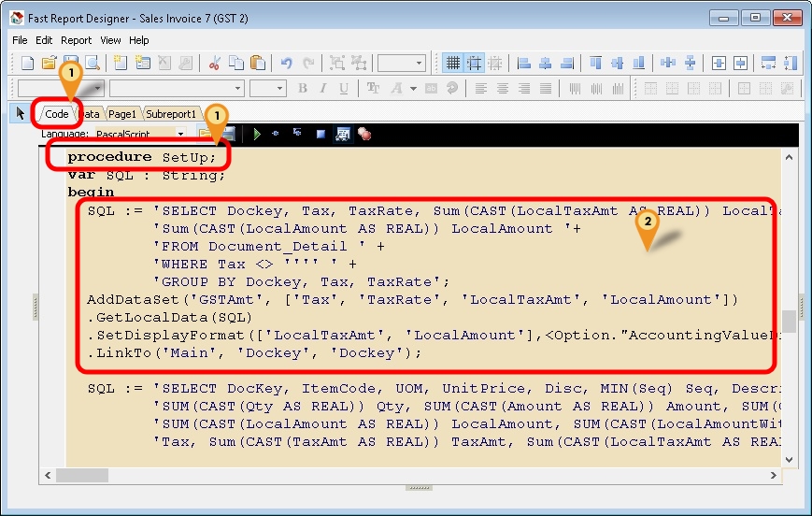Step into script code icon
Image resolution: width=812 pixels, height=516 pixels.
297,133
